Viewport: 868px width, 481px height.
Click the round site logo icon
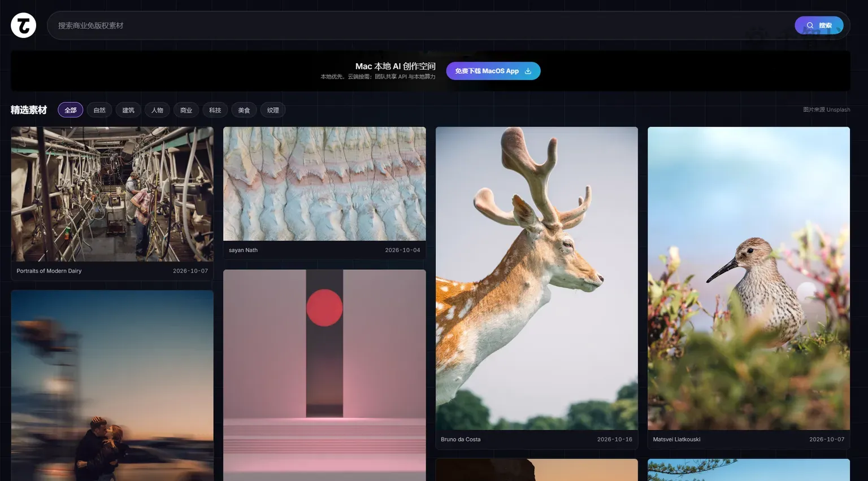tap(23, 25)
